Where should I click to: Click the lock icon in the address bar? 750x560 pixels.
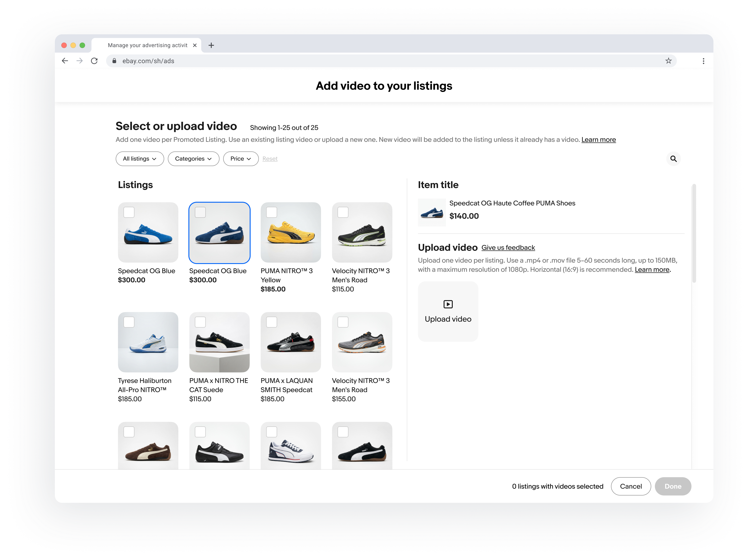[114, 61]
